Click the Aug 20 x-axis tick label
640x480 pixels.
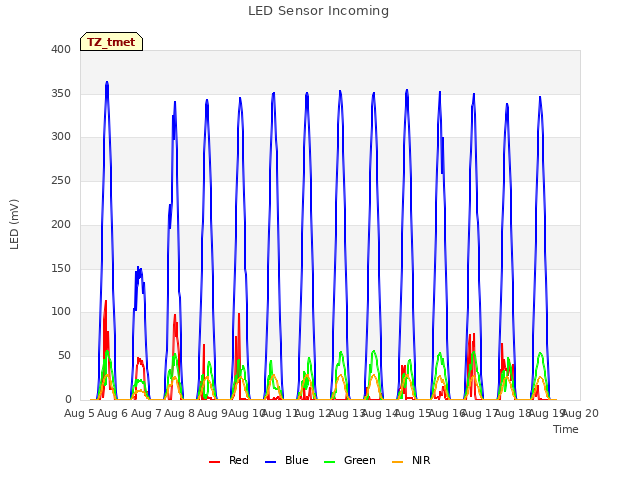point(580,413)
